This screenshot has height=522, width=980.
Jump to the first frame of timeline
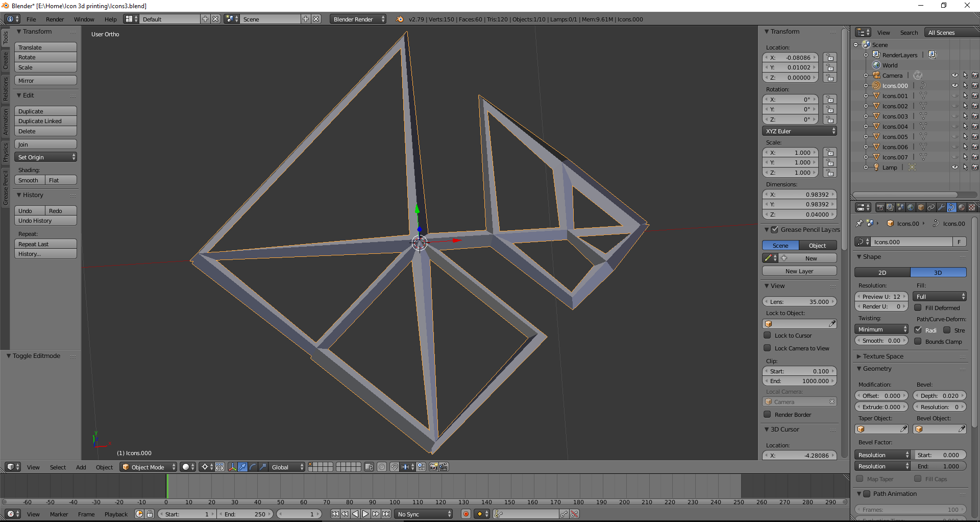pos(335,514)
